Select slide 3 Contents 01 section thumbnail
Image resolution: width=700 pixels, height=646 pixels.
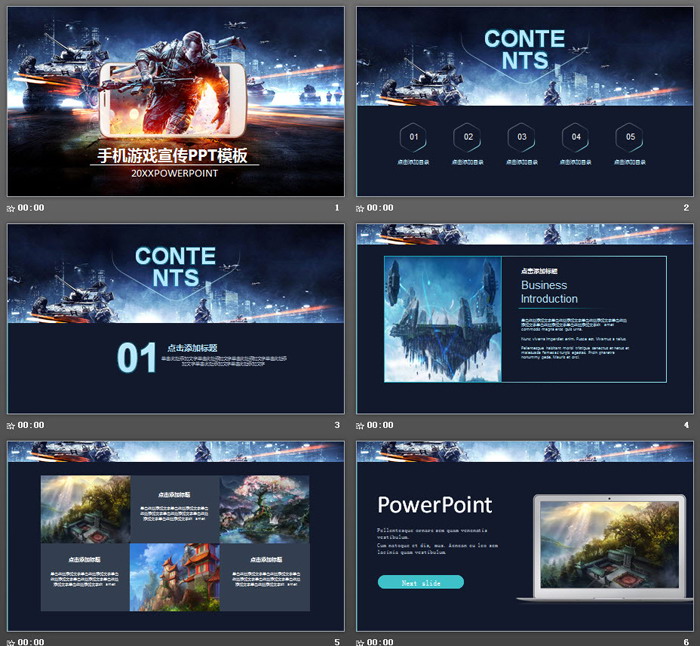[x=176, y=319]
